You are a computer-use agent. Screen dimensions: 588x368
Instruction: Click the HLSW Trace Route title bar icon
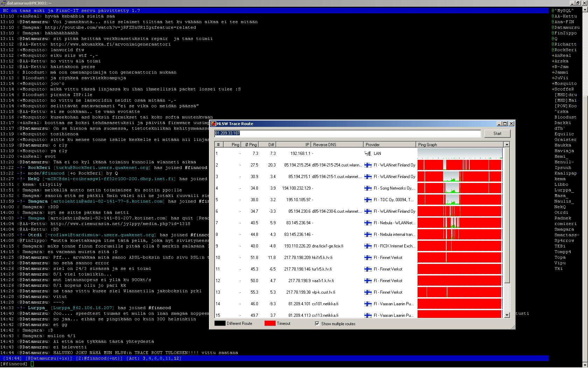pyautogui.click(x=213, y=124)
